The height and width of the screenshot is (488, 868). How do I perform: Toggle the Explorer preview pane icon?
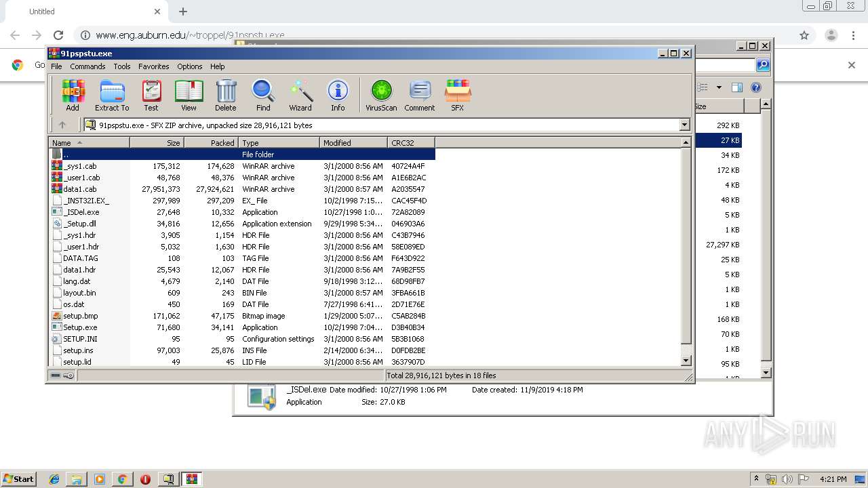coord(737,87)
